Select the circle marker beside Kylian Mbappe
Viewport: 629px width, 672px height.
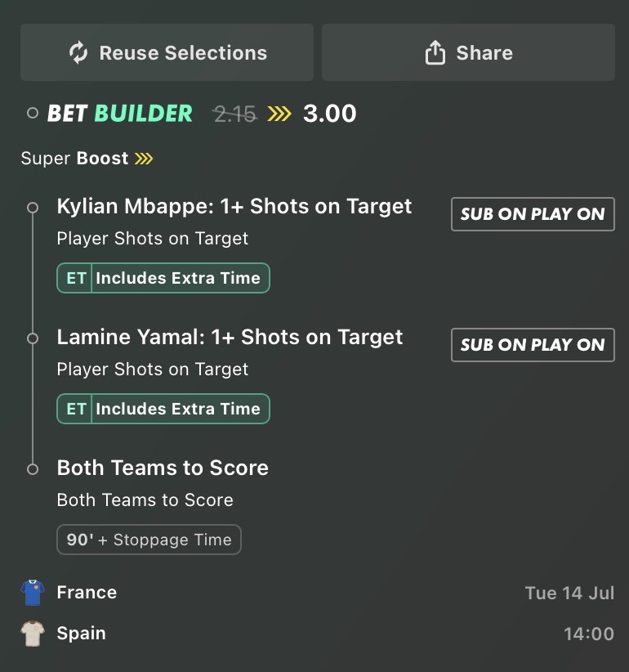pos(33,208)
